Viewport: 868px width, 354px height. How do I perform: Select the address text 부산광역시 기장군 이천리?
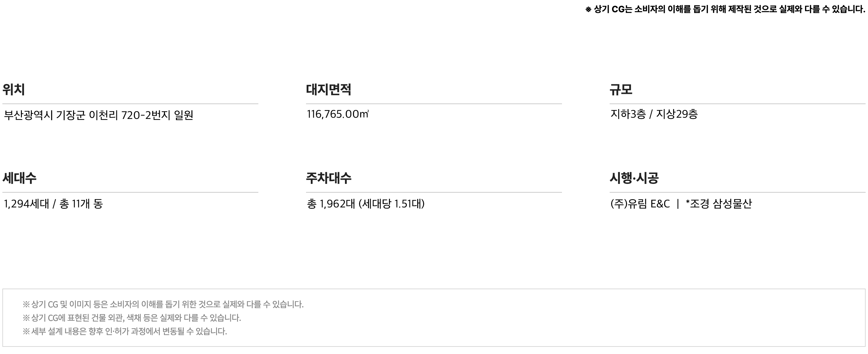tap(61, 115)
